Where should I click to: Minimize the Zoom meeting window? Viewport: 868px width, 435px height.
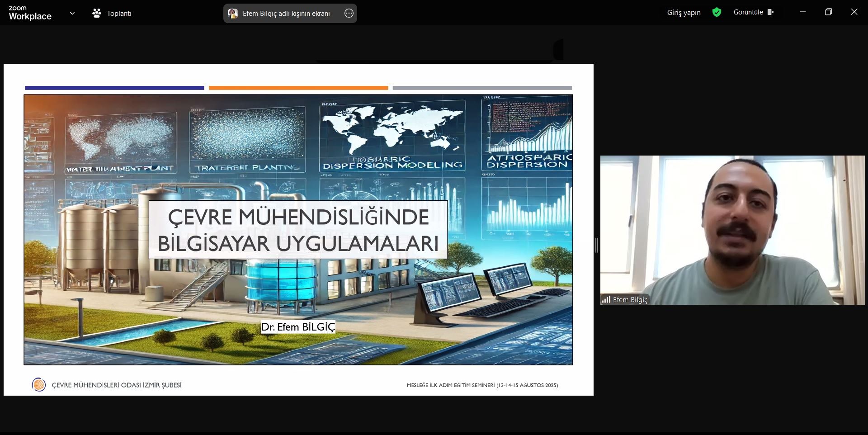[x=803, y=12]
